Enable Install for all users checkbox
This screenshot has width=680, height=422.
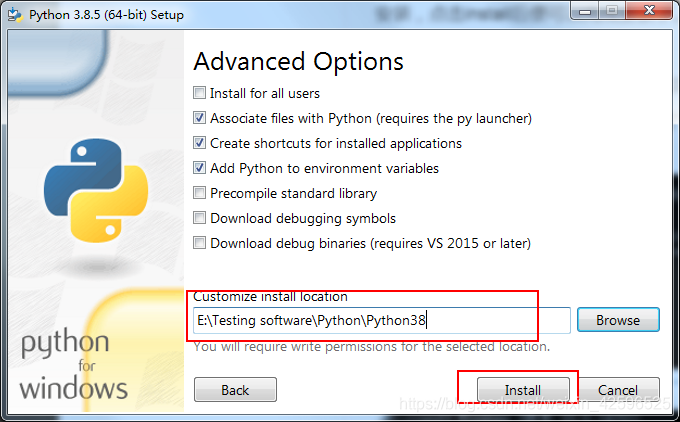(x=199, y=93)
